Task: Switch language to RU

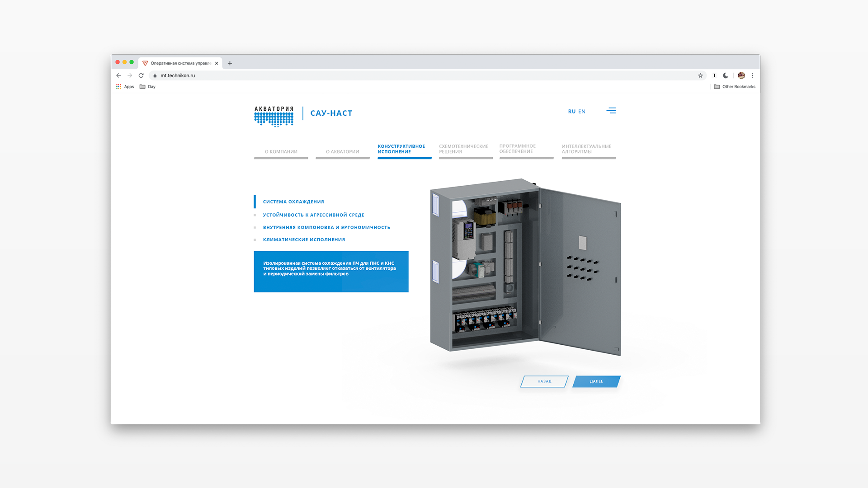Action: point(571,112)
